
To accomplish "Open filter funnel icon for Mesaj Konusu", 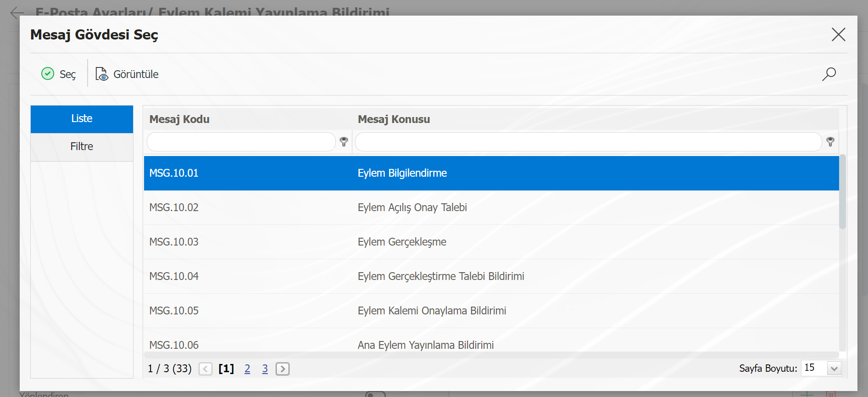I will click(x=830, y=142).
